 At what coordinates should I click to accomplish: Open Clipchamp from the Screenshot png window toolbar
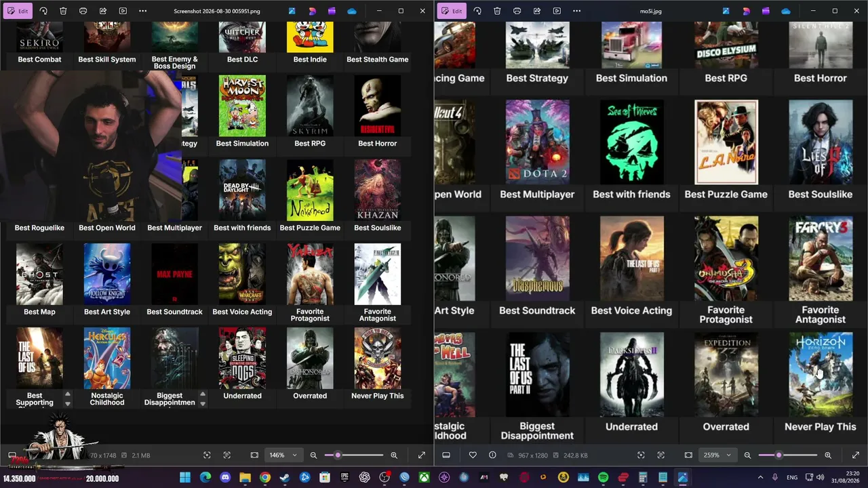332,11
